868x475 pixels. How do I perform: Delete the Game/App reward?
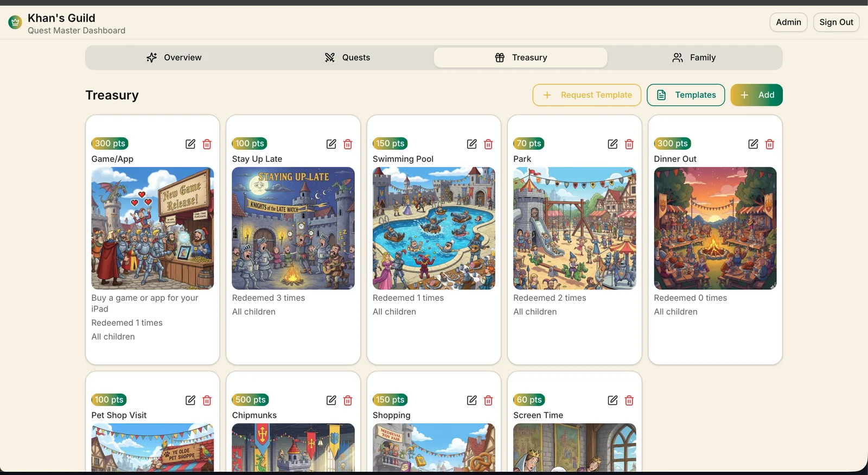(207, 144)
